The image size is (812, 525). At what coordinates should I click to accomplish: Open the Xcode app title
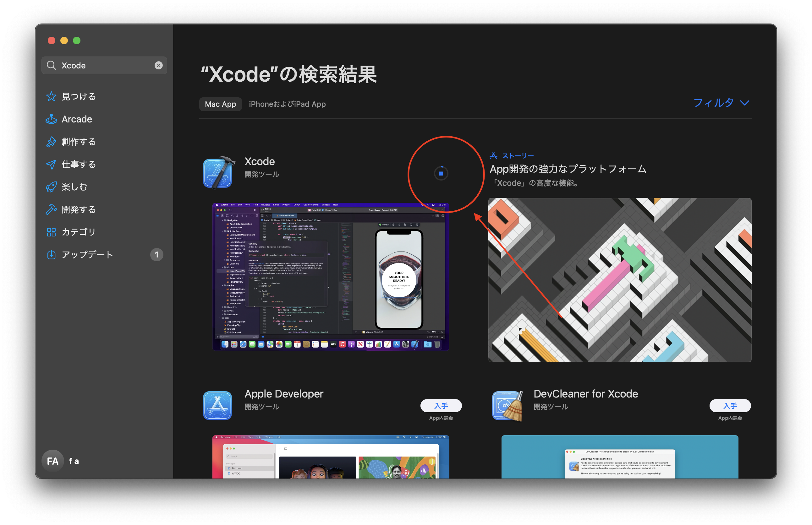tap(260, 161)
